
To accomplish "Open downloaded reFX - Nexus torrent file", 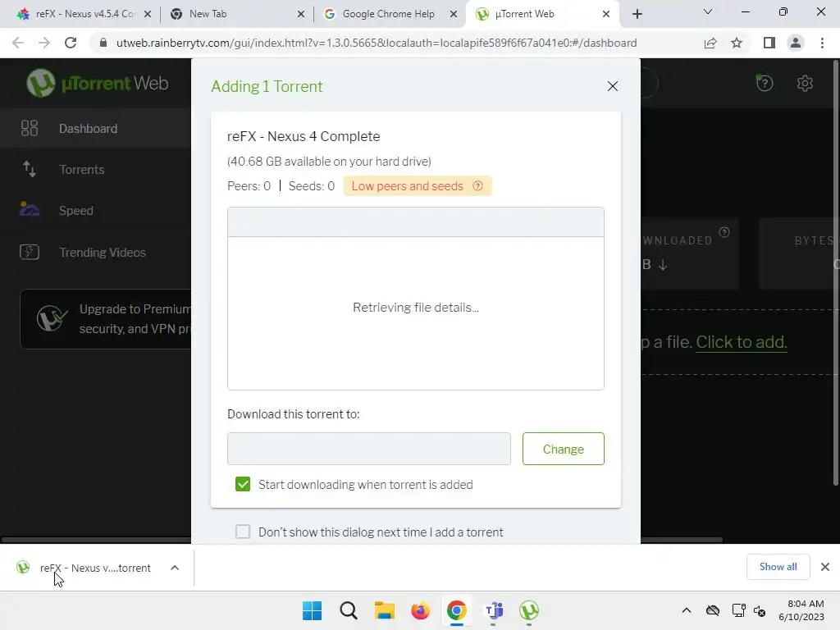I will 85,568.
